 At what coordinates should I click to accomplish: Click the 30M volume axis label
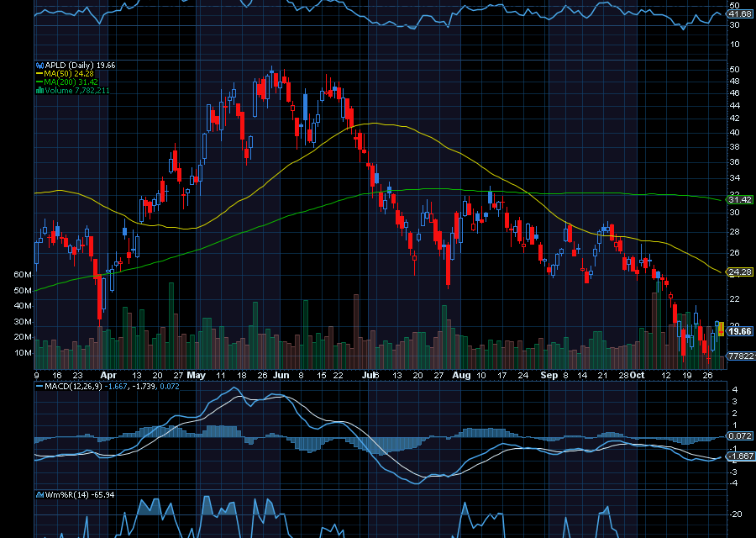coord(23,322)
